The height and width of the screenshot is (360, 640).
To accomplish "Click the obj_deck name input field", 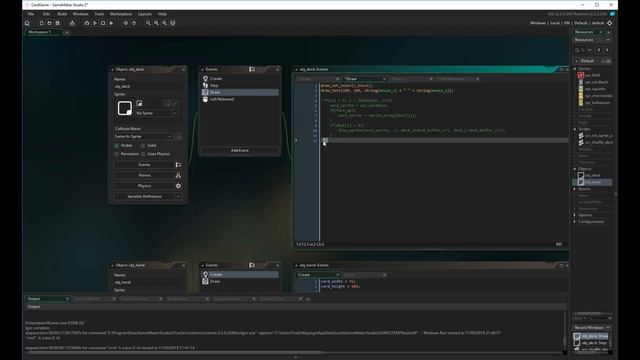I will point(147,87).
